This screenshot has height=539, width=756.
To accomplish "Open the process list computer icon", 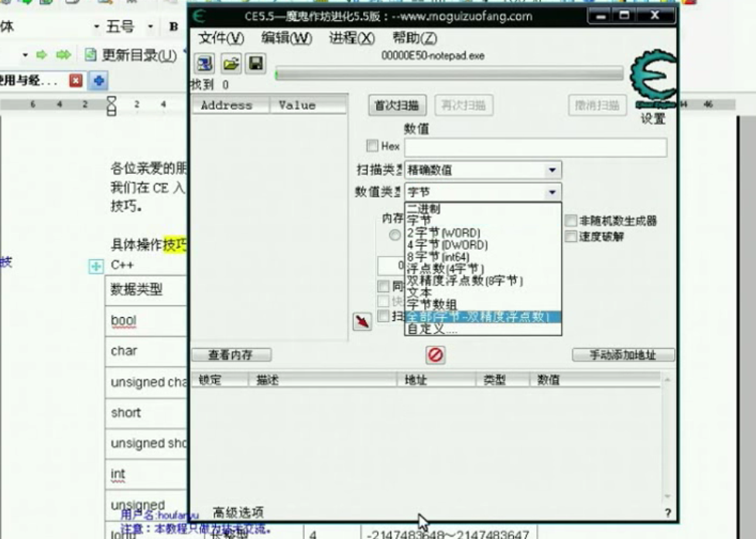I will pos(204,63).
